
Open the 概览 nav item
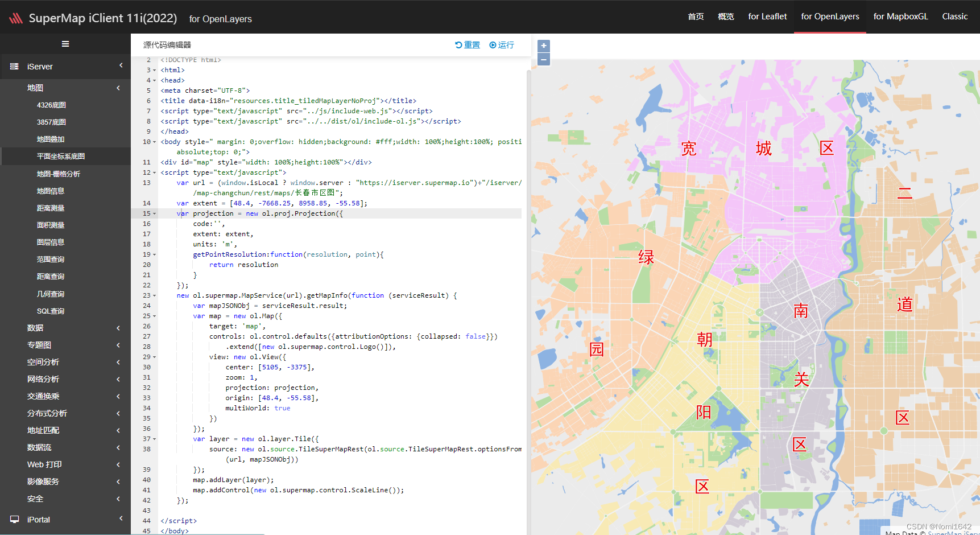tap(726, 17)
